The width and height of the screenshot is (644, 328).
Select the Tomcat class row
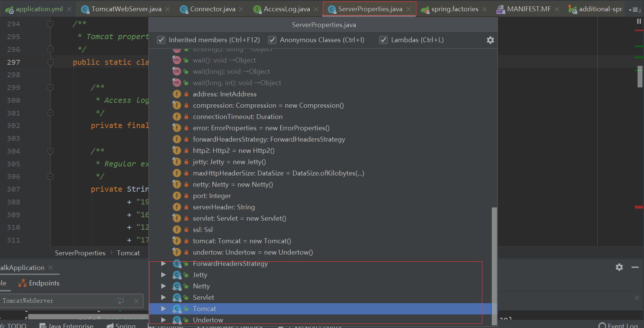(x=320, y=309)
